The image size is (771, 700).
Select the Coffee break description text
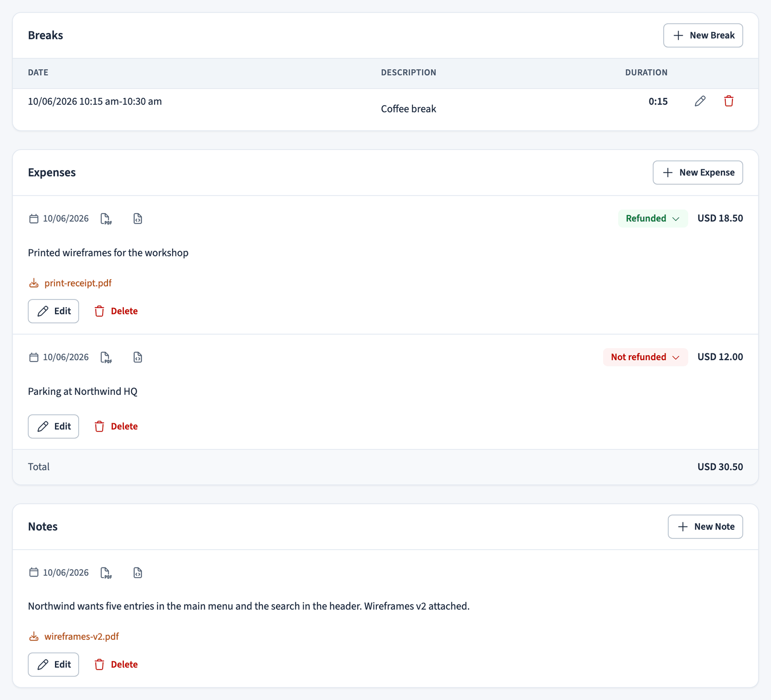[409, 109]
